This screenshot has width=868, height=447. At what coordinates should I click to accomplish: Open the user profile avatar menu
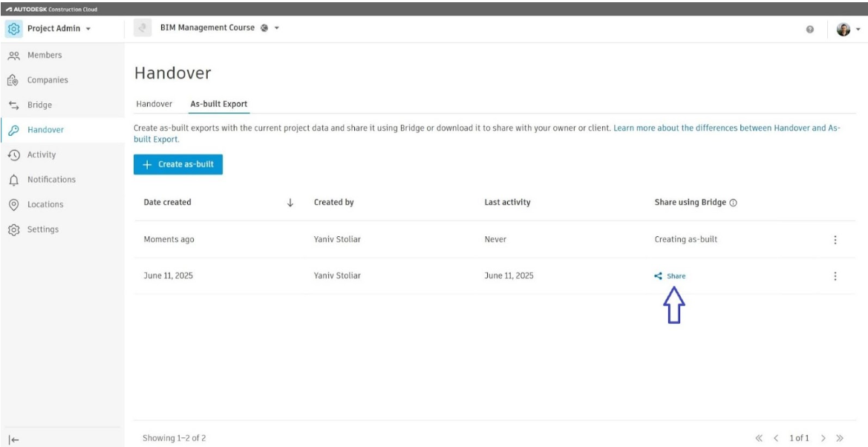tap(847, 30)
